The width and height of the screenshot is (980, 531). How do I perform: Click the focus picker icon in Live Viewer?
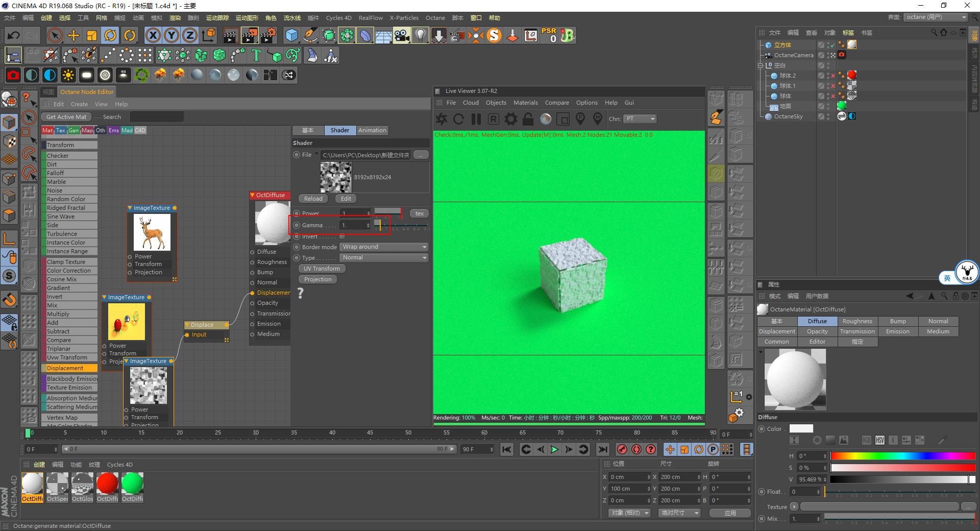580,119
